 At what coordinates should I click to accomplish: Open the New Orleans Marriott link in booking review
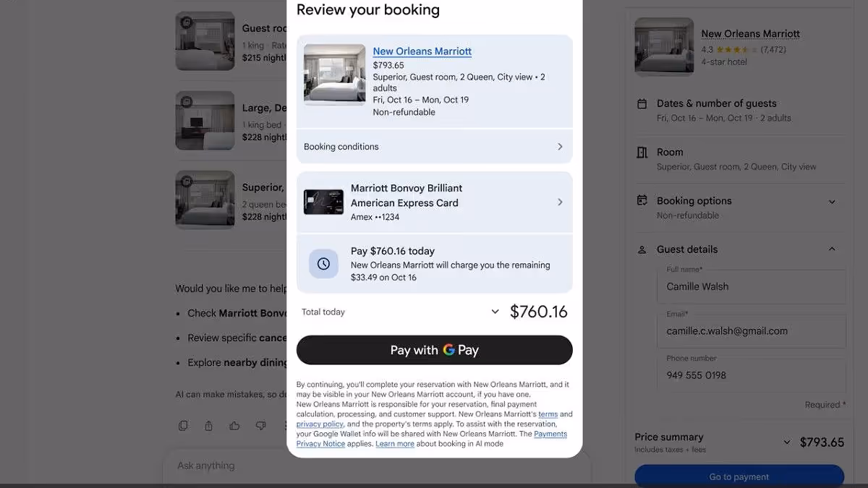tap(422, 51)
